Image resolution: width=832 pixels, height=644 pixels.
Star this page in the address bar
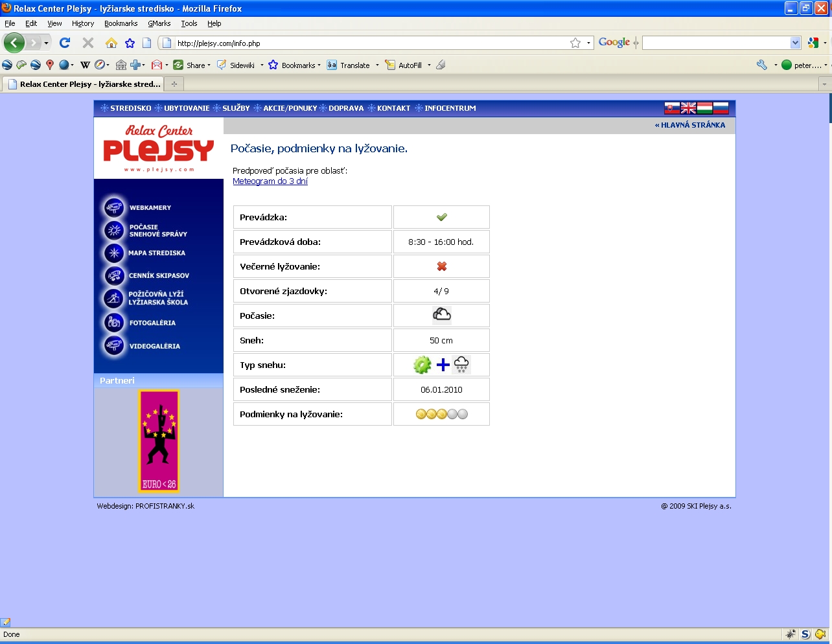point(575,43)
